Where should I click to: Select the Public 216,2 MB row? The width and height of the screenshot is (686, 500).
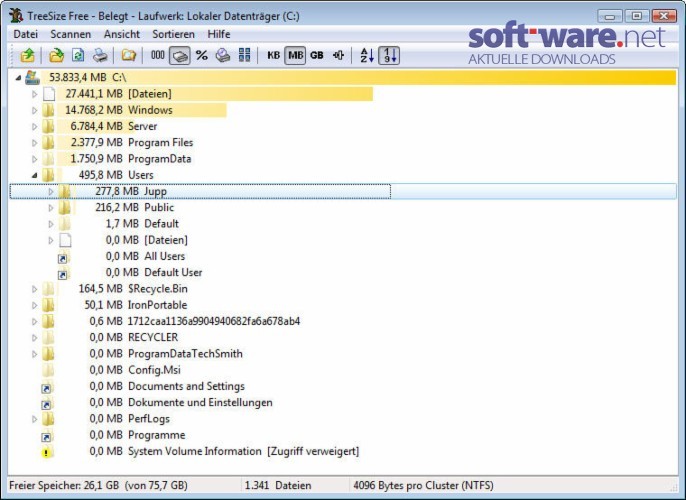(x=134, y=207)
